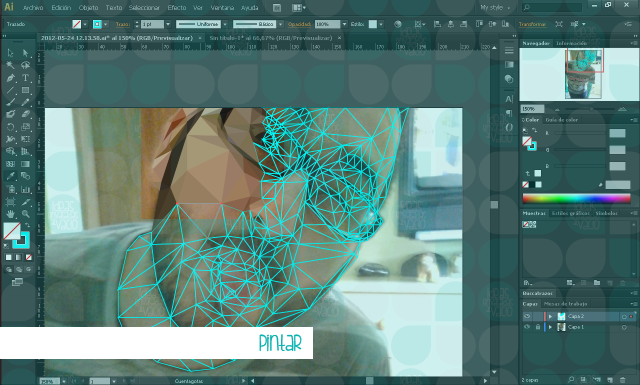Select the Mesh tool
This screenshot has width=640, height=385.
click(x=10, y=164)
